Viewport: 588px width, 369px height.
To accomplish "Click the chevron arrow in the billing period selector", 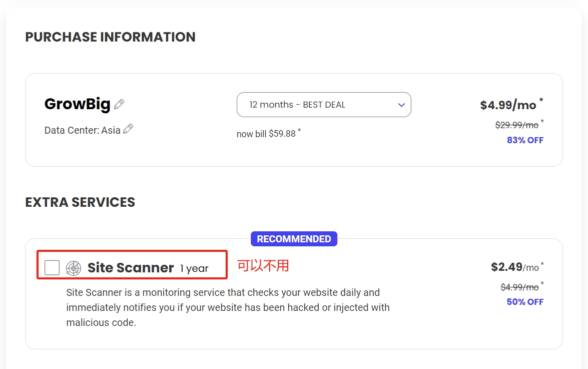I will click(401, 105).
